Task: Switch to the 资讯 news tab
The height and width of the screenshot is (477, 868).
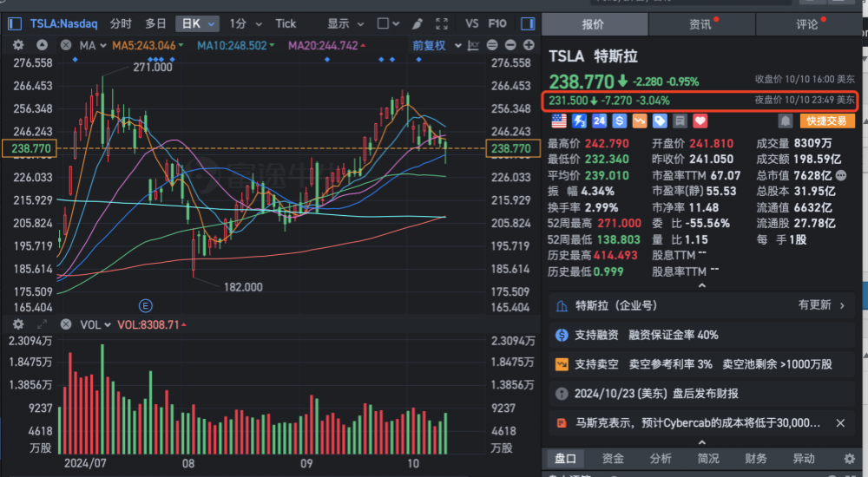Action: (701, 24)
